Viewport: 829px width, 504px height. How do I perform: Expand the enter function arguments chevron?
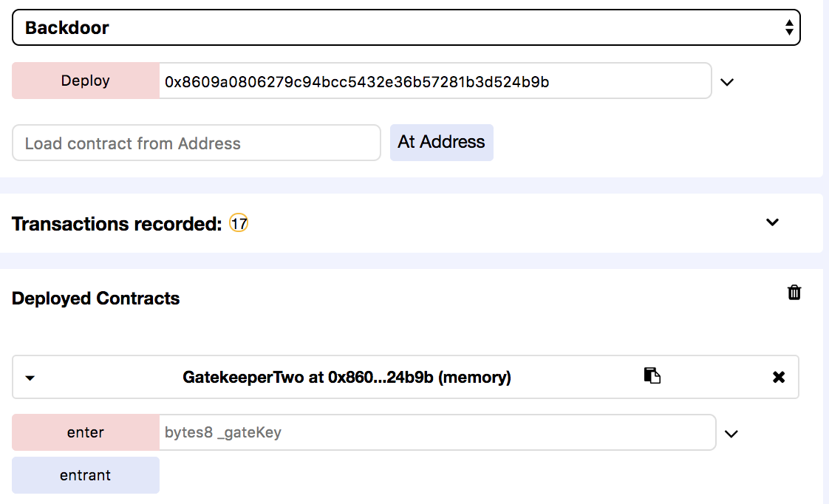(x=731, y=434)
